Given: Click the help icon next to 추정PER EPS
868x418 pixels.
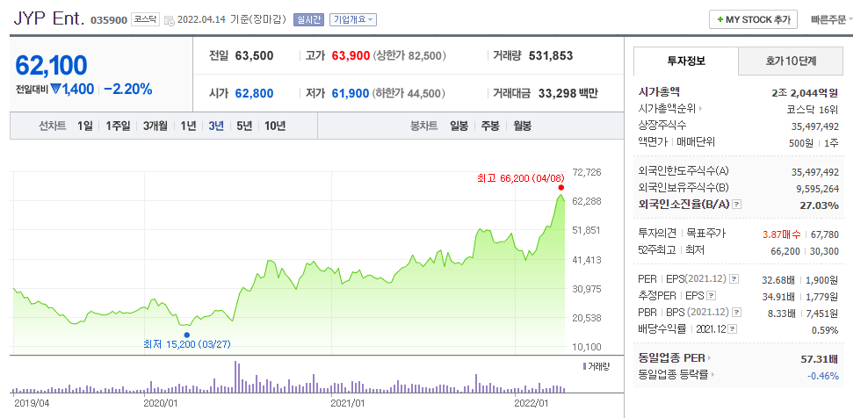Looking at the screenshot, I should tap(712, 296).
